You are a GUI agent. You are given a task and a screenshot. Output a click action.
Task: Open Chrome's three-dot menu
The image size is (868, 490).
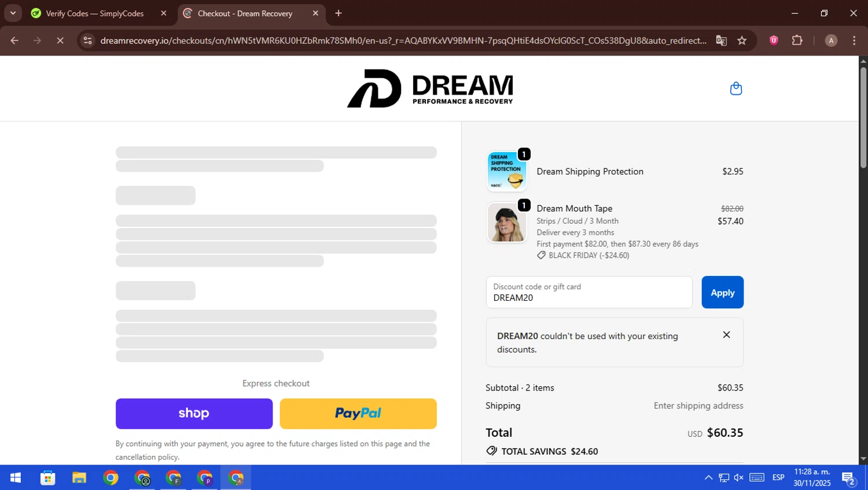point(854,40)
